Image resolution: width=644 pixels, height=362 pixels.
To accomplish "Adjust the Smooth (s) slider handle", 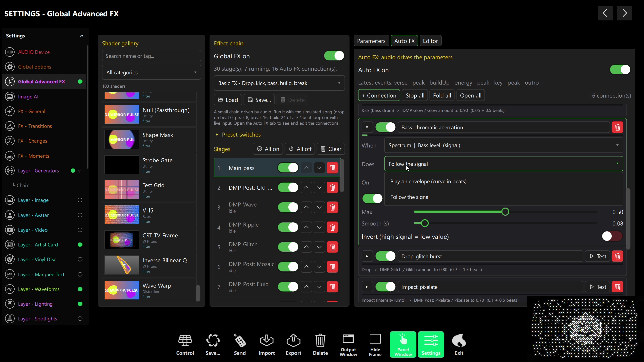I will click(x=425, y=223).
